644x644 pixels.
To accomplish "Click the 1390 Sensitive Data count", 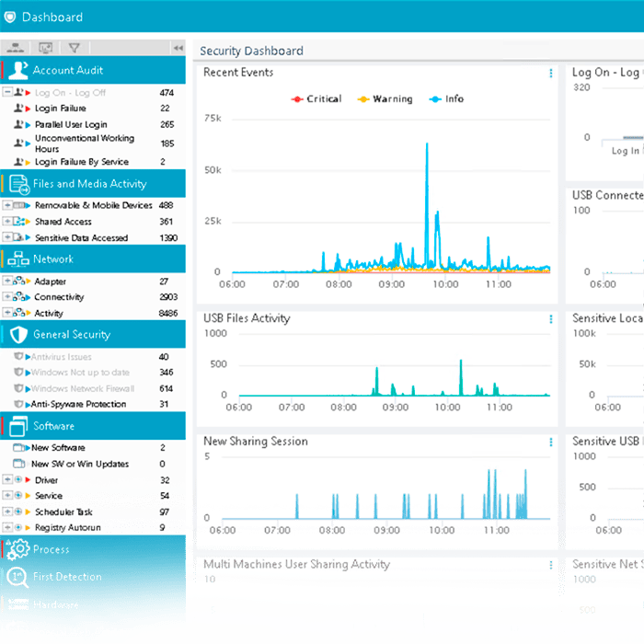I will click(168, 237).
